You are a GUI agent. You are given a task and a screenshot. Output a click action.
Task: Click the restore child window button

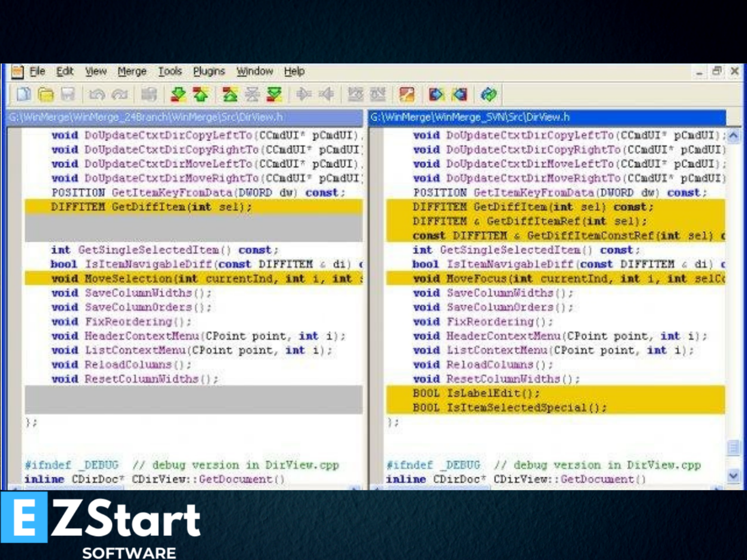[x=717, y=71]
